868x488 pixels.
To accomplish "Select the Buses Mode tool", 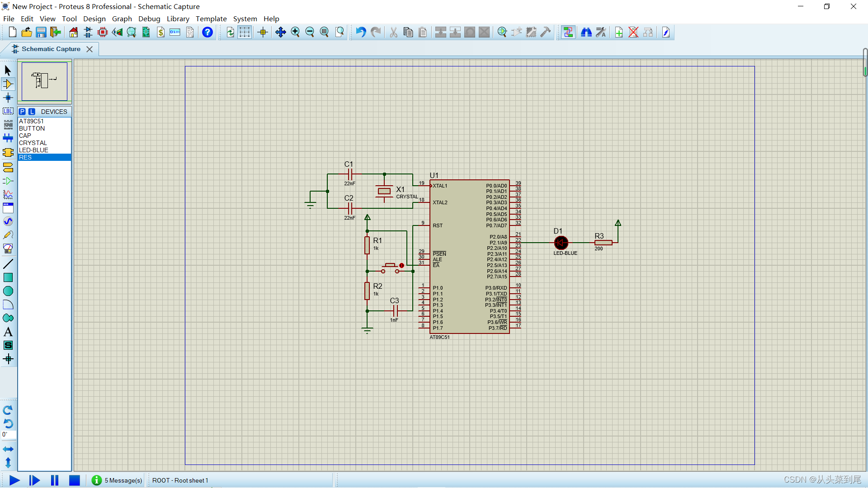I will tap(8, 138).
